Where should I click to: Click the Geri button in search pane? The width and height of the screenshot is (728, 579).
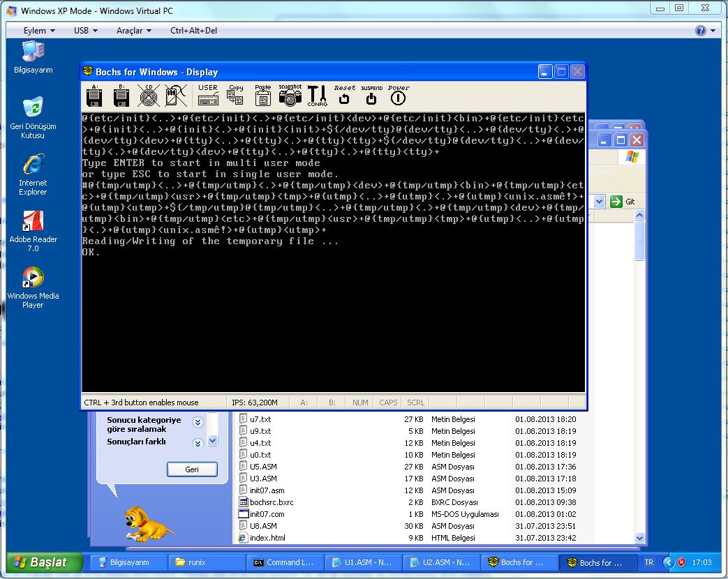[x=192, y=469]
